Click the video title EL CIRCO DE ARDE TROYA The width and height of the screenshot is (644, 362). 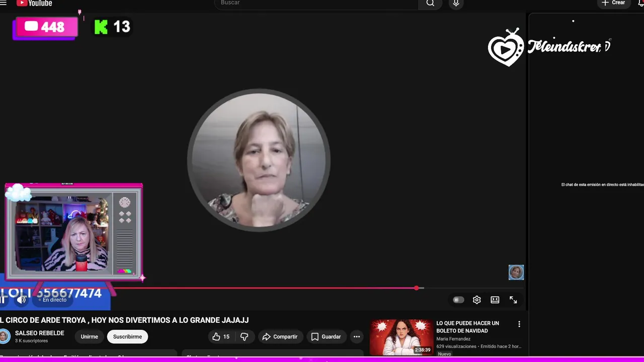pyautogui.click(x=124, y=320)
